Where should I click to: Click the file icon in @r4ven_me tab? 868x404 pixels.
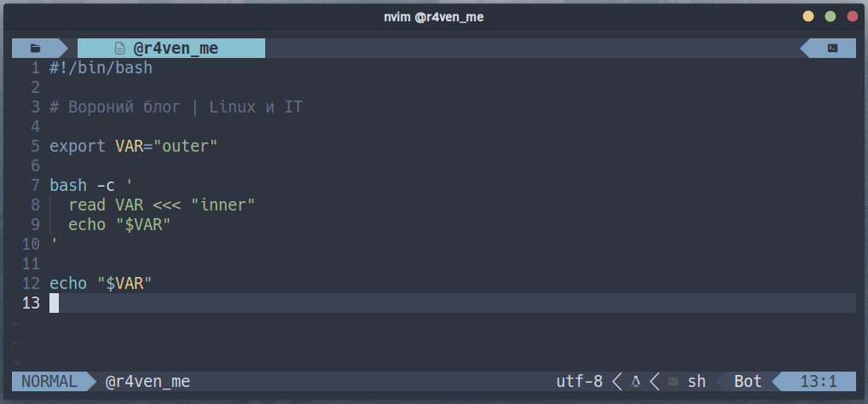click(x=119, y=48)
